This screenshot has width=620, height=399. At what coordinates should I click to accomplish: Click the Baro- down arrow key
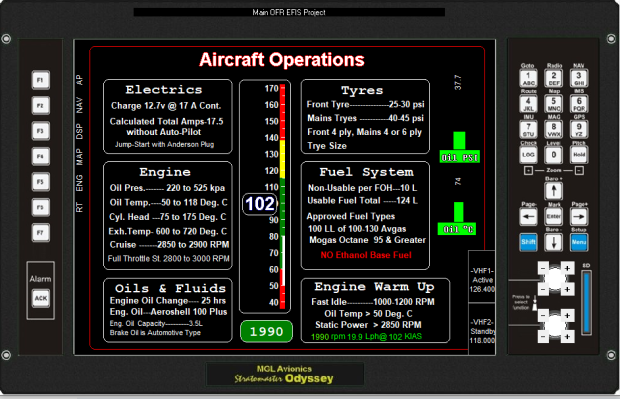pyautogui.click(x=554, y=242)
